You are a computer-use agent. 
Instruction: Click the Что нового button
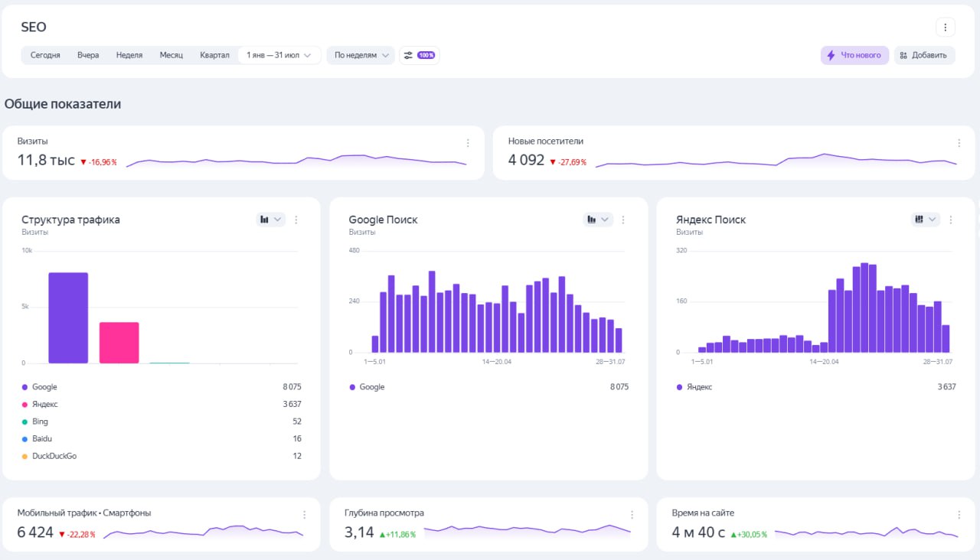click(854, 55)
